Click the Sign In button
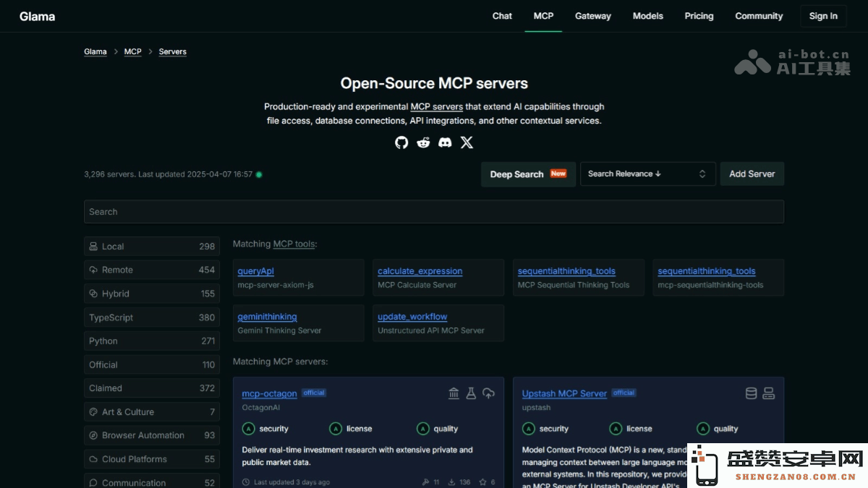Image resolution: width=868 pixels, height=488 pixels. 823,16
